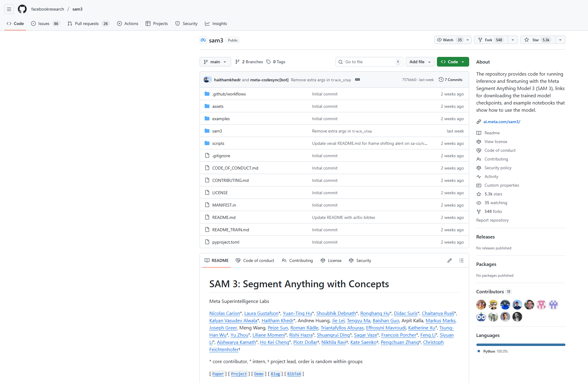Open the main branch dropdown
Image resolution: width=588 pixels, height=383 pixels.
click(x=215, y=62)
